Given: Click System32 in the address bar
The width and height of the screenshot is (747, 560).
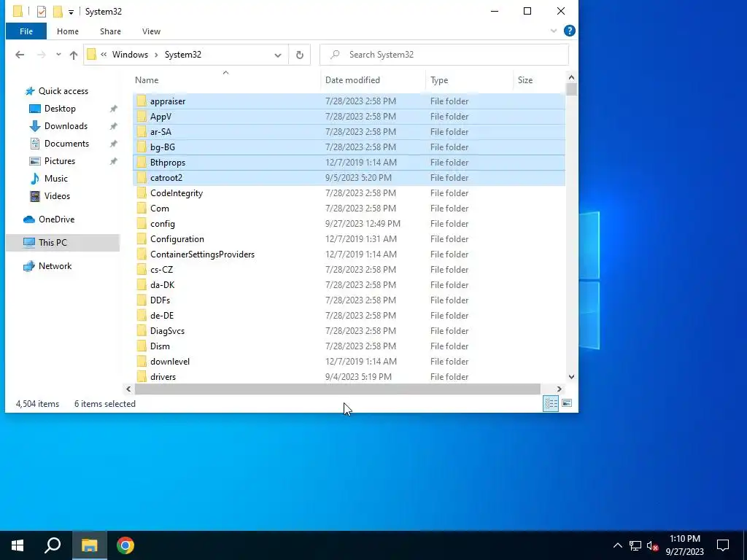Looking at the screenshot, I should click(183, 55).
